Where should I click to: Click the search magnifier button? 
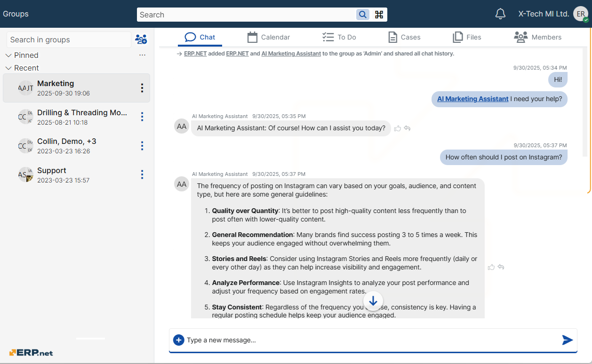pos(362,15)
